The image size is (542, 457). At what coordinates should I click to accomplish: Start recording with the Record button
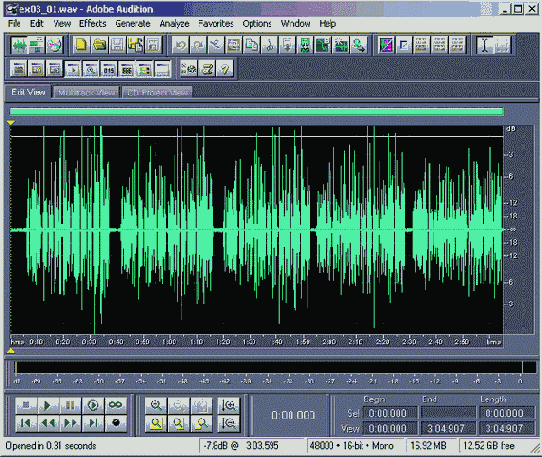tap(115, 423)
